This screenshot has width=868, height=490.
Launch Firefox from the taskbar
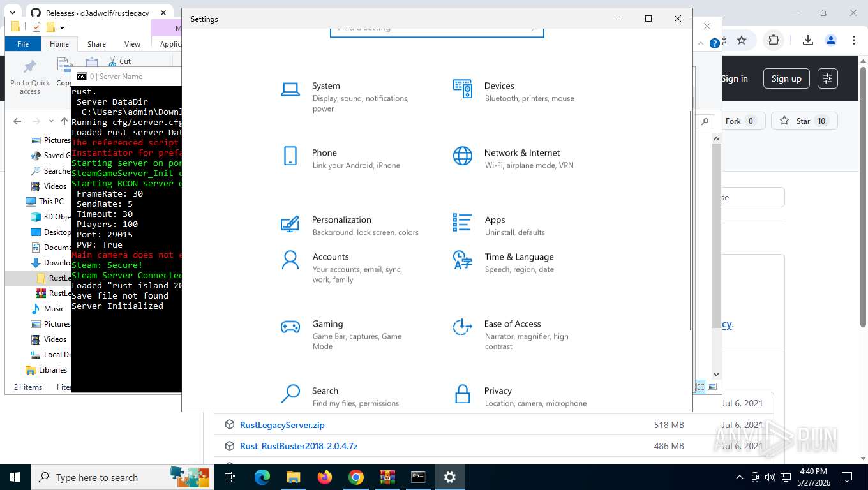[325, 477]
